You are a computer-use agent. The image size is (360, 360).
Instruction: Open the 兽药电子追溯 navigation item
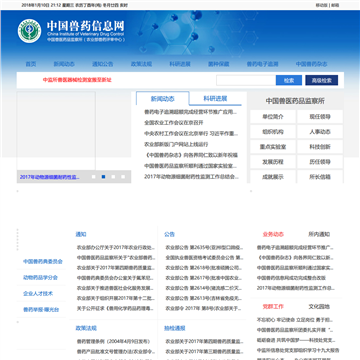pos(262,64)
